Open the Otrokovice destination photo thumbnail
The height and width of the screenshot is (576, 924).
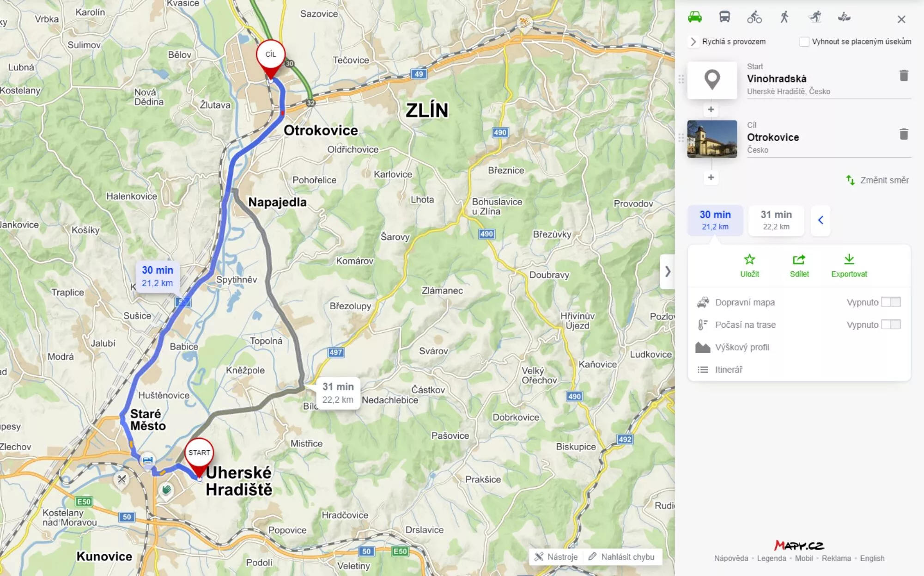click(712, 139)
